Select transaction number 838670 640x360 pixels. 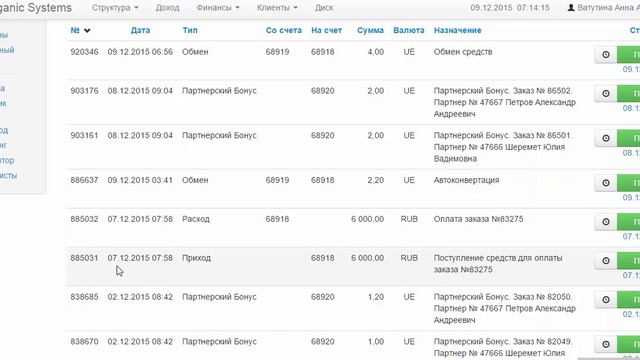(84, 341)
